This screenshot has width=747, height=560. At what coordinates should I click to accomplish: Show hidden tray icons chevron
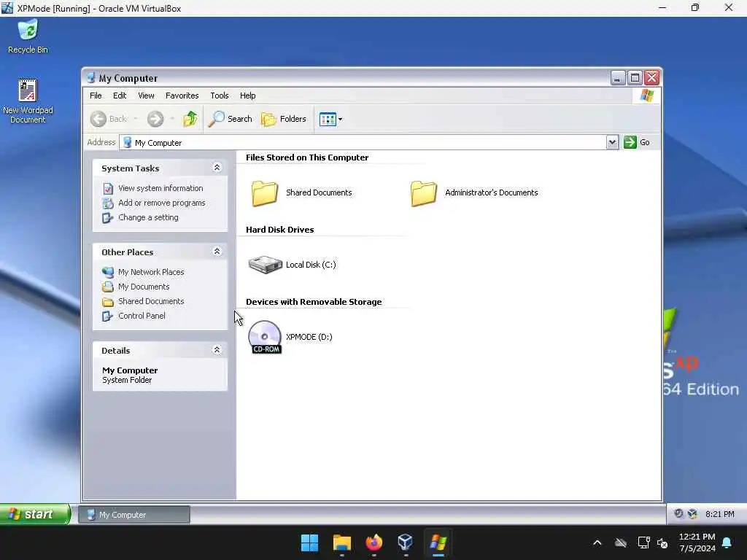[x=597, y=542]
